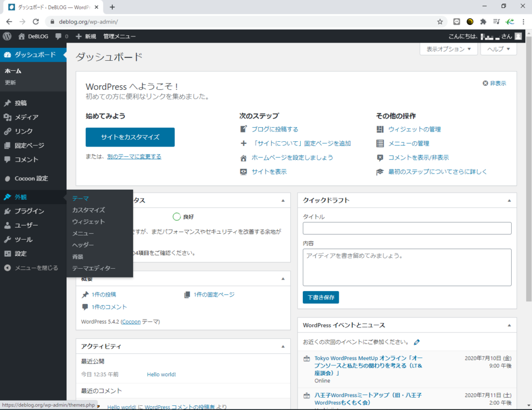Click メニューの管理 link in welcome panel
Image resolution: width=532 pixels, height=410 pixels.
click(409, 143)
